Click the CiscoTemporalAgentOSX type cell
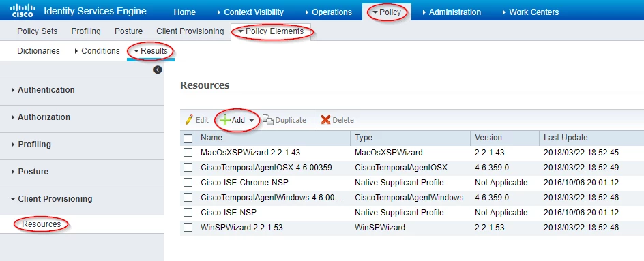 pos(401,168)
